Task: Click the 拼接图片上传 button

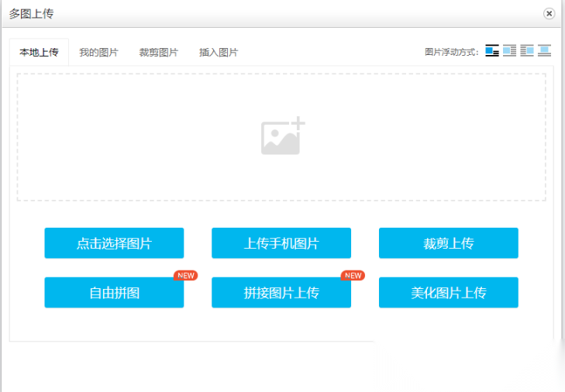Action: point(281,293)
